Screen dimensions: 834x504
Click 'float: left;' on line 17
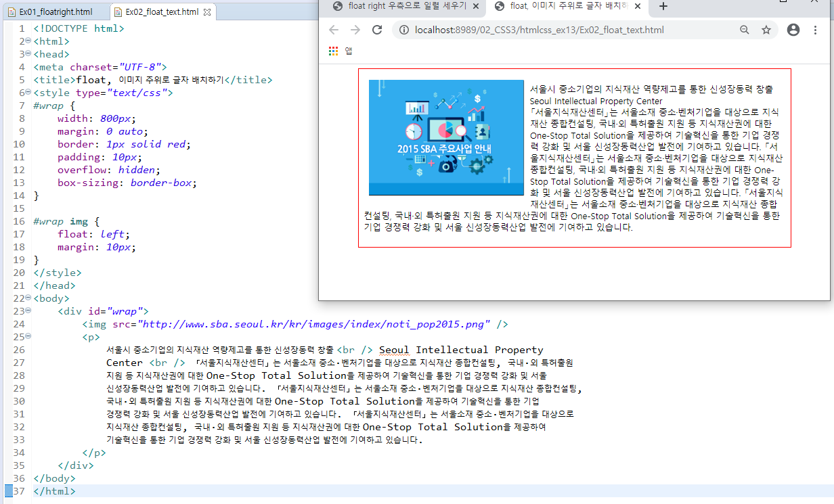click(93, 234)
